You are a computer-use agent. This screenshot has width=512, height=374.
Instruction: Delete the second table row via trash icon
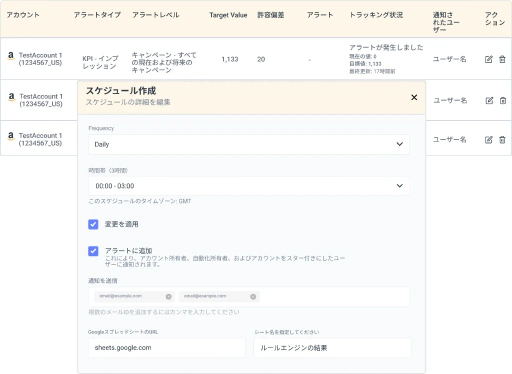point(503,100)
